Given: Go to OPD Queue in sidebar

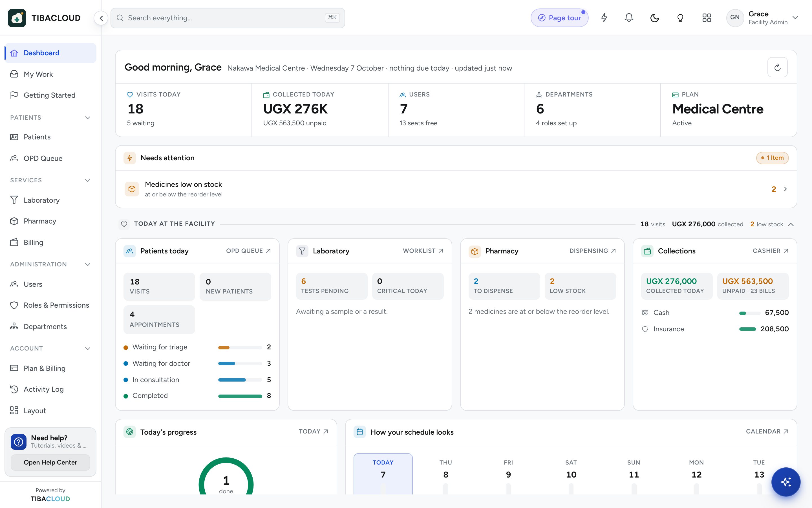Looking at the screenshot, I should point(50,158).
